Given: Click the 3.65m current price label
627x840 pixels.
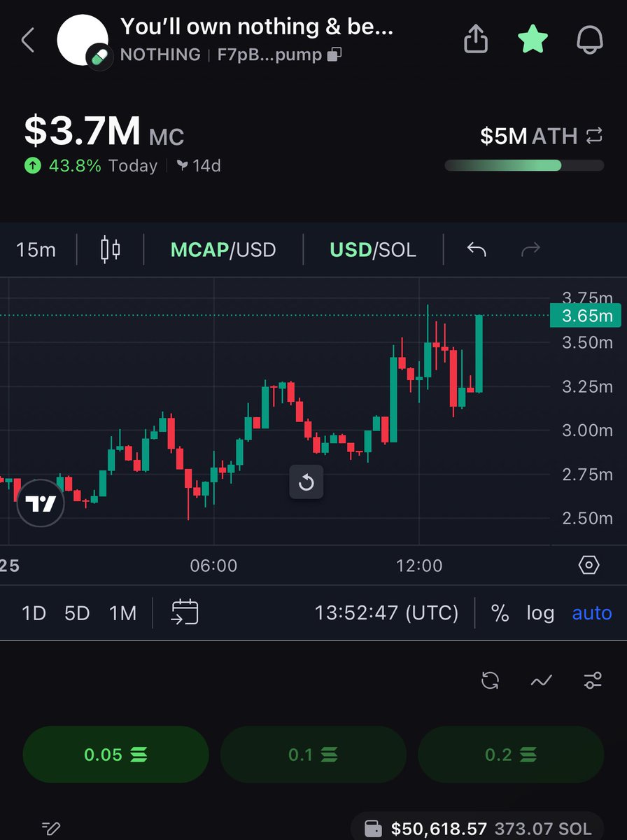Looking at the screenshot, I should (585, 316).
